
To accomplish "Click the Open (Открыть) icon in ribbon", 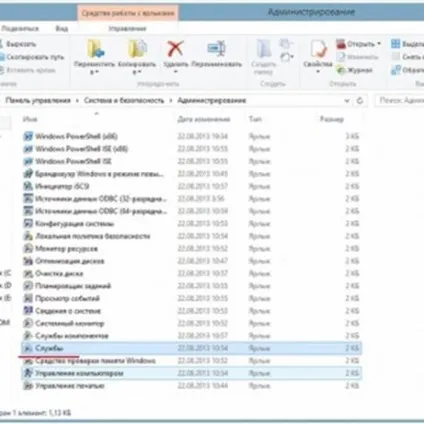I will [x=341, y=44].
